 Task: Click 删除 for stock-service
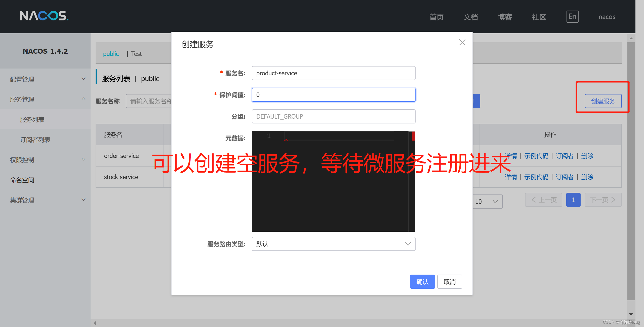pos(587,177)
